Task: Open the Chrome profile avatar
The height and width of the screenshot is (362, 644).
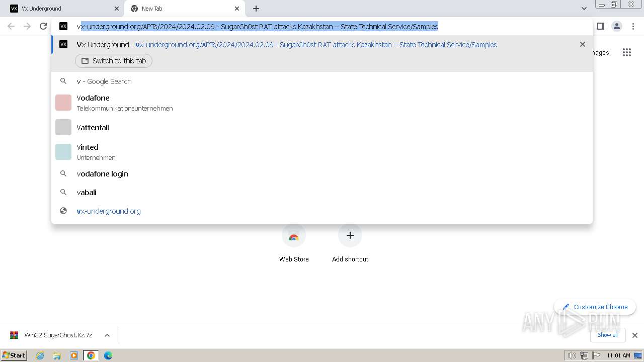Action: click(616, 26)
